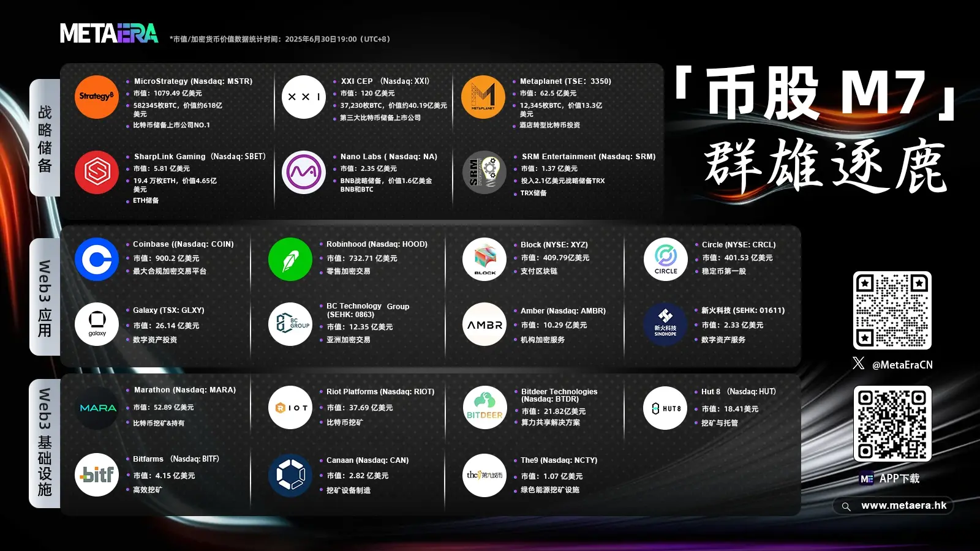The image size is (980, 551).
Task: Select the Nano Labs purple logo
Action: click(x=304, y=173)
